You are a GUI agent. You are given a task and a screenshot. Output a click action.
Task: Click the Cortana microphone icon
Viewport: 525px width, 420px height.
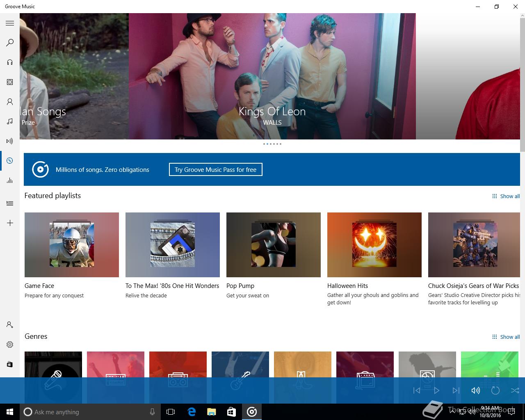(x=153, y=412)
